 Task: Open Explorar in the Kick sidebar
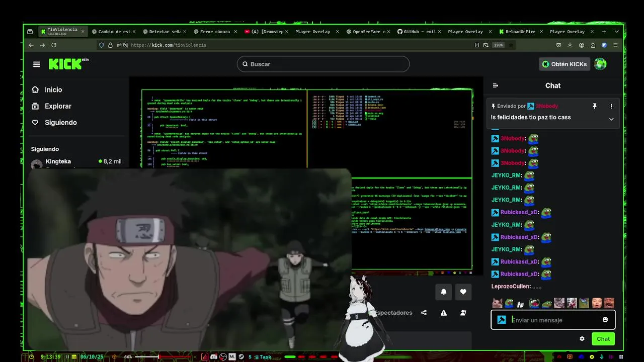(x=51, y=106)
